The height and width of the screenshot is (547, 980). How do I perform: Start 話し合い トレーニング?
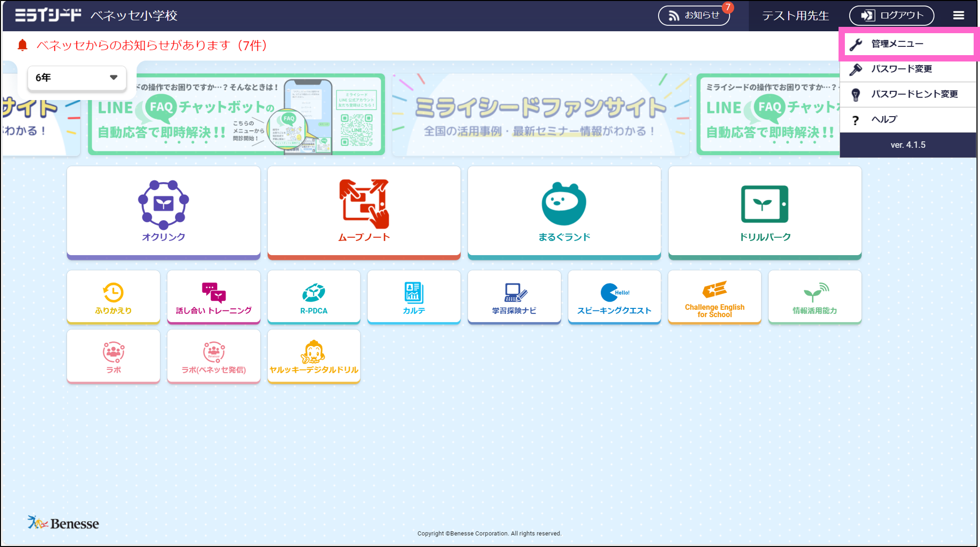214,297
